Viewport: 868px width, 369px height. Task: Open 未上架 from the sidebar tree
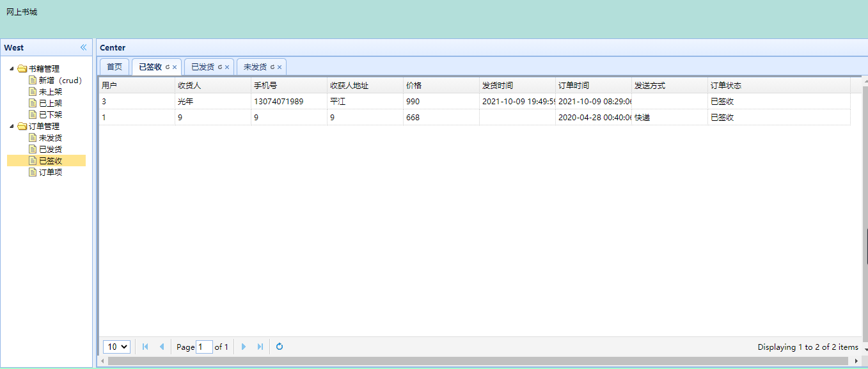click(x=52, y=91)
